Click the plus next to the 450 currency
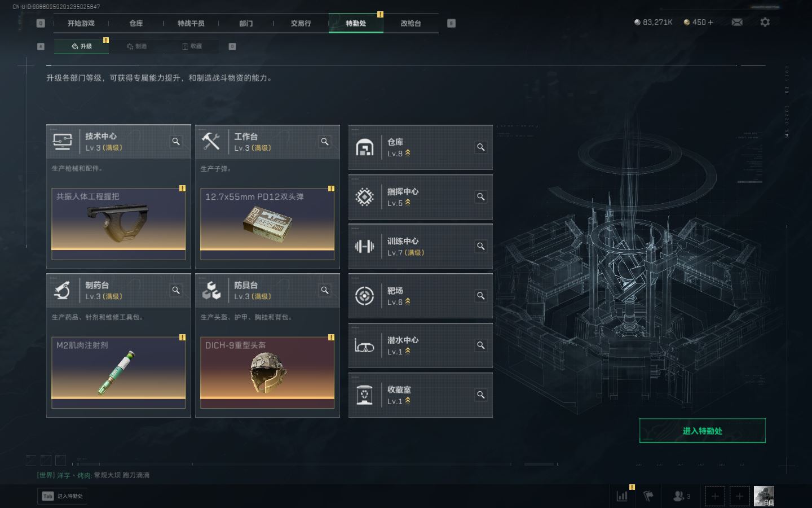This screenshot has width=812, height=508. (x=710, y=22)
